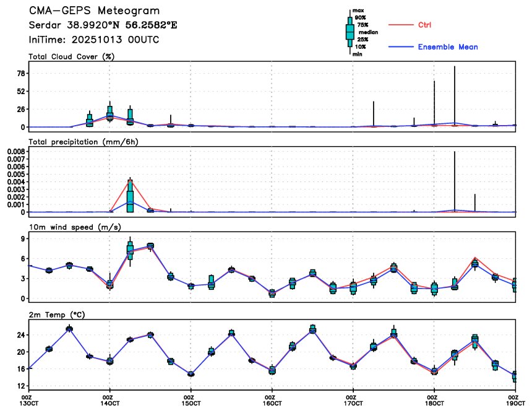Select the 'Ensemble Mean' legend label

448,47
